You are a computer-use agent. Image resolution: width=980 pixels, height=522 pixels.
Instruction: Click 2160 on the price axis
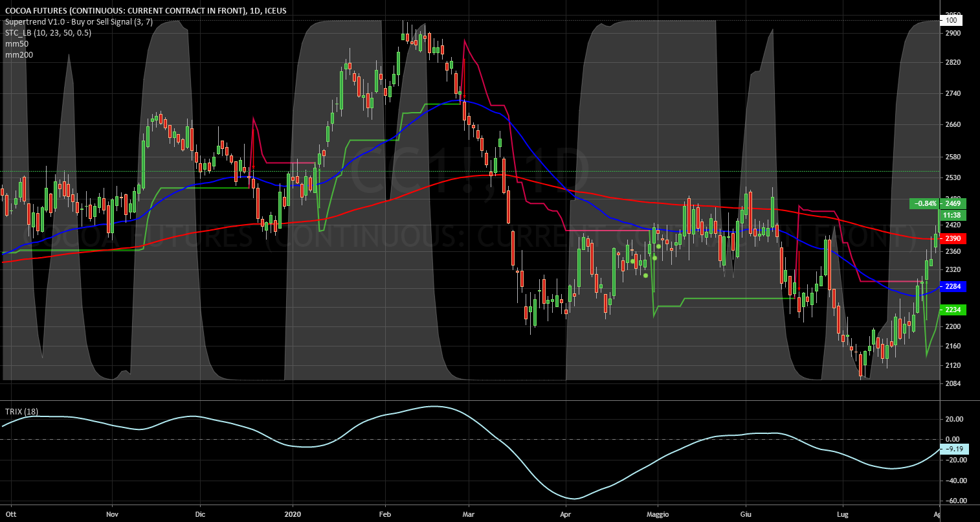click(953, 346)
